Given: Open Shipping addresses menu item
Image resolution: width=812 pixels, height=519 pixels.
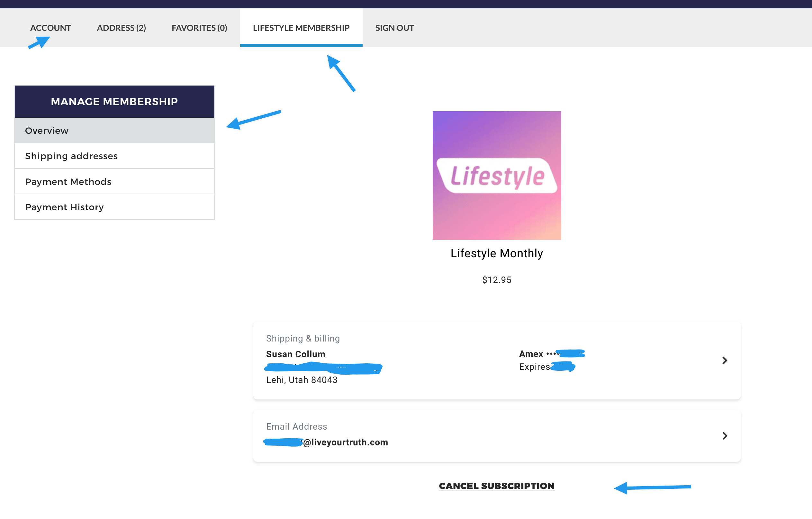Looking at the screenshot, I should click(x=114, y=156).
